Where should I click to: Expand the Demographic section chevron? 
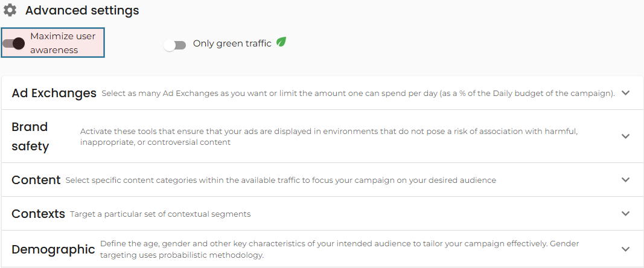click(x=625, y=249)
